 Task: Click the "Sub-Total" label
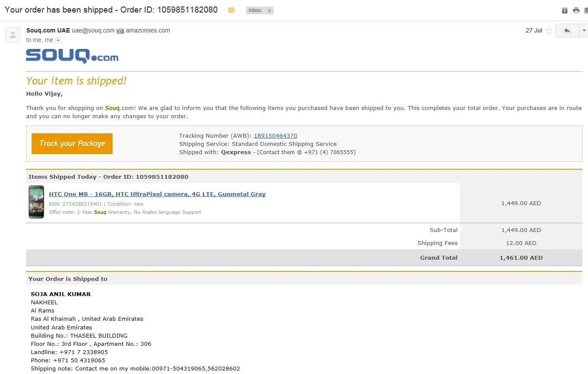(x=443, y=230)
